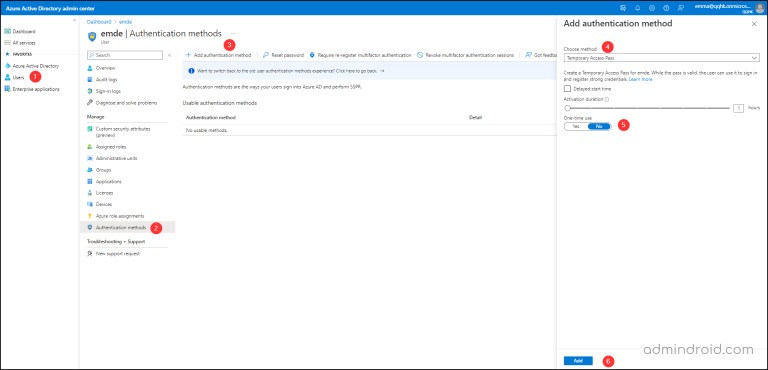Screen dimensions: 768x370
Task: Click 'No usable methods.' table text
Action: 207,130
